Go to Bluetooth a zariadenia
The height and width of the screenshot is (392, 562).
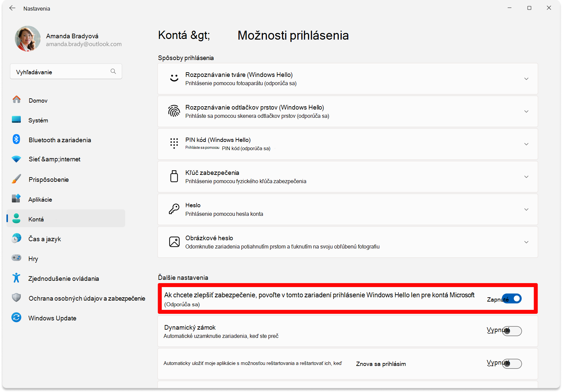66,140
